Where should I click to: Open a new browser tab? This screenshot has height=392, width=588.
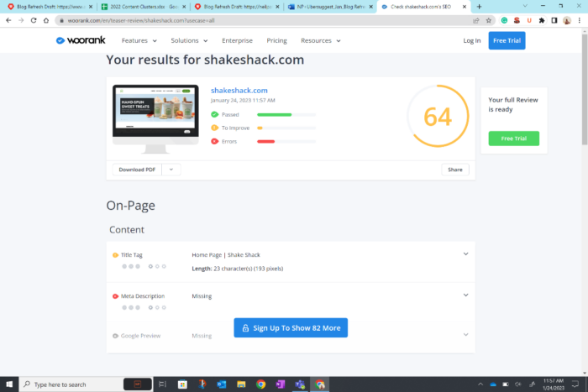(479, 7)
